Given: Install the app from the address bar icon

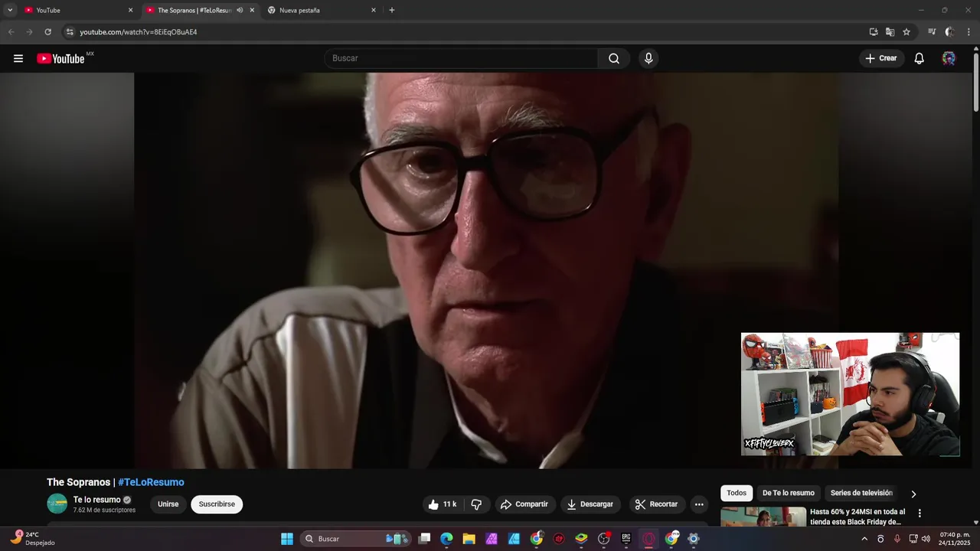Looking at the screenshot, I should 874,32.
